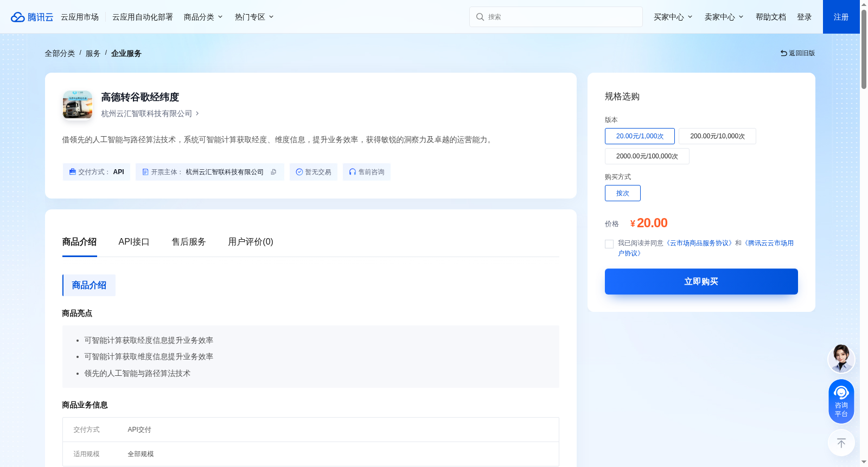Click the 立即购买 button
868x467 pixels.
click(x=701, y=282)
